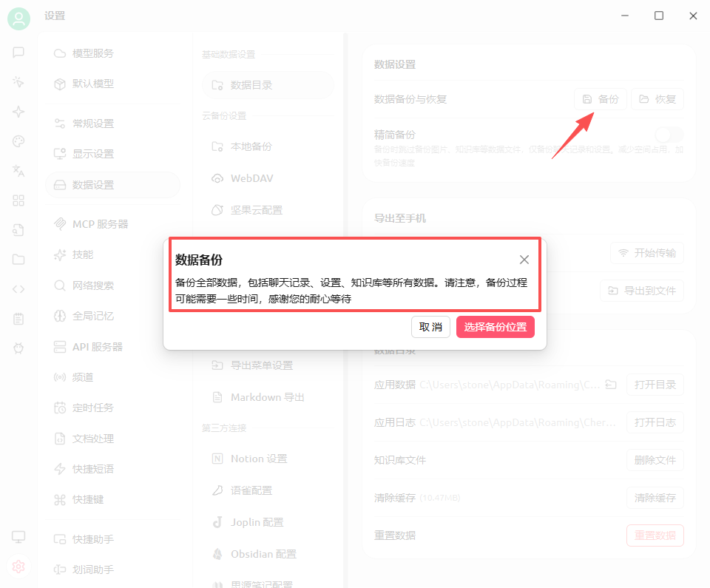Select 数据目录 in data submenu

[268, 85]
